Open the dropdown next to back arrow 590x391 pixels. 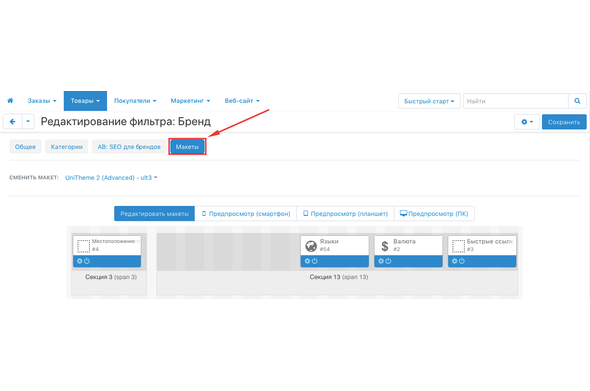point(28,122)
